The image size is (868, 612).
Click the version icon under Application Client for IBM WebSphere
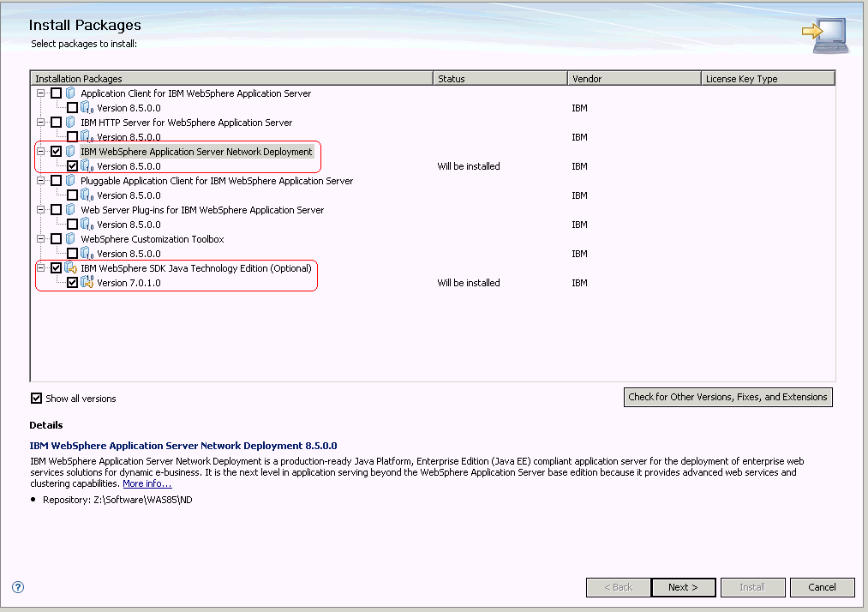click(87, 107)
